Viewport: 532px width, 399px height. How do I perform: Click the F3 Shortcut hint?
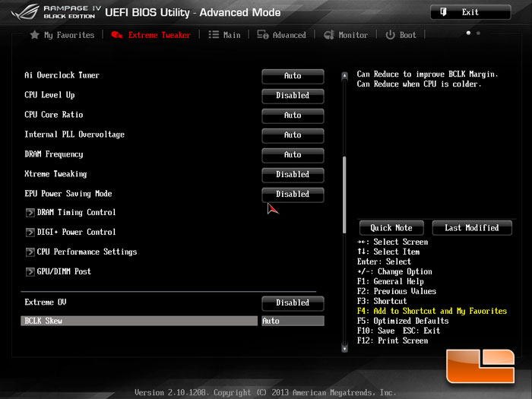[382, 301]
